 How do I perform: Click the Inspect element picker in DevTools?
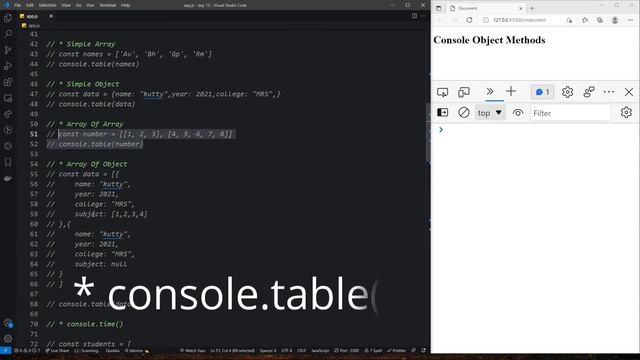[442, 92]
